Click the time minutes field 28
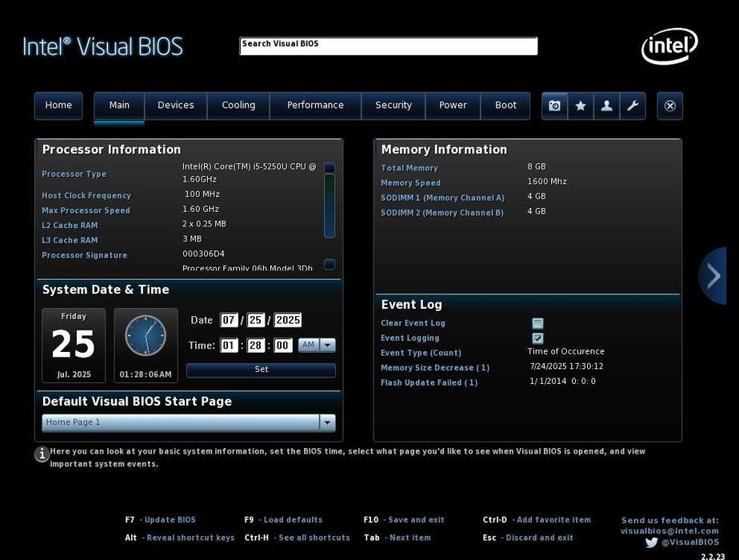This screenshot has width=739, height=560. tap(255, 346)
